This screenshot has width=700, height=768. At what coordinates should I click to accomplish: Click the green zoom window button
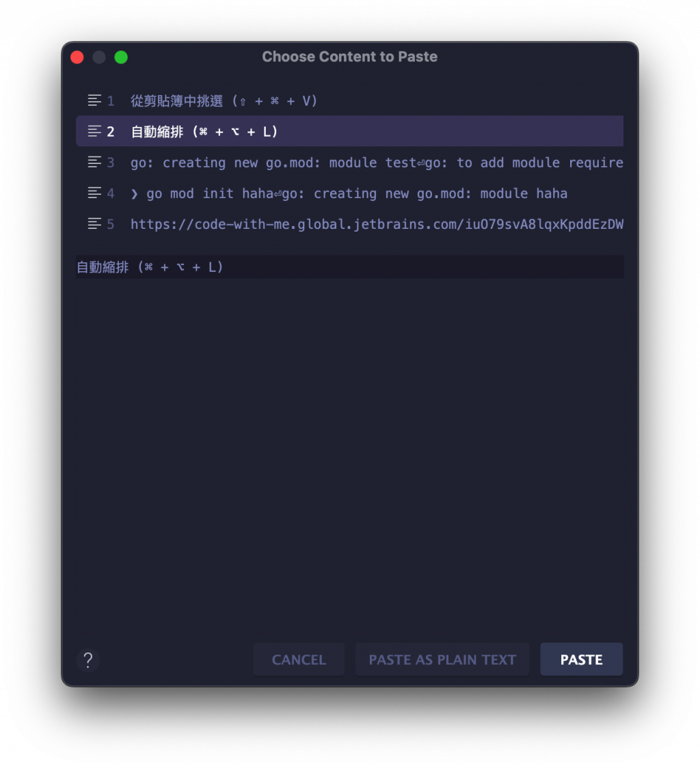tap(121, 57)
